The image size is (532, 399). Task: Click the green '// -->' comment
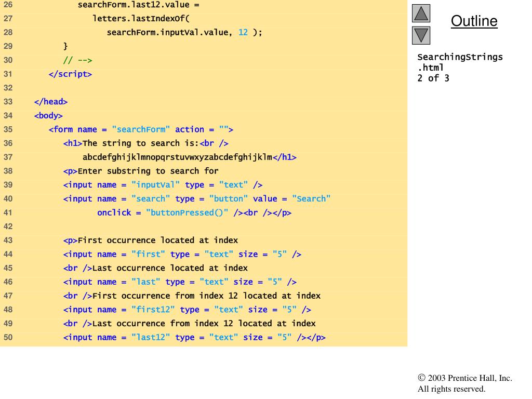pos(78,60)
